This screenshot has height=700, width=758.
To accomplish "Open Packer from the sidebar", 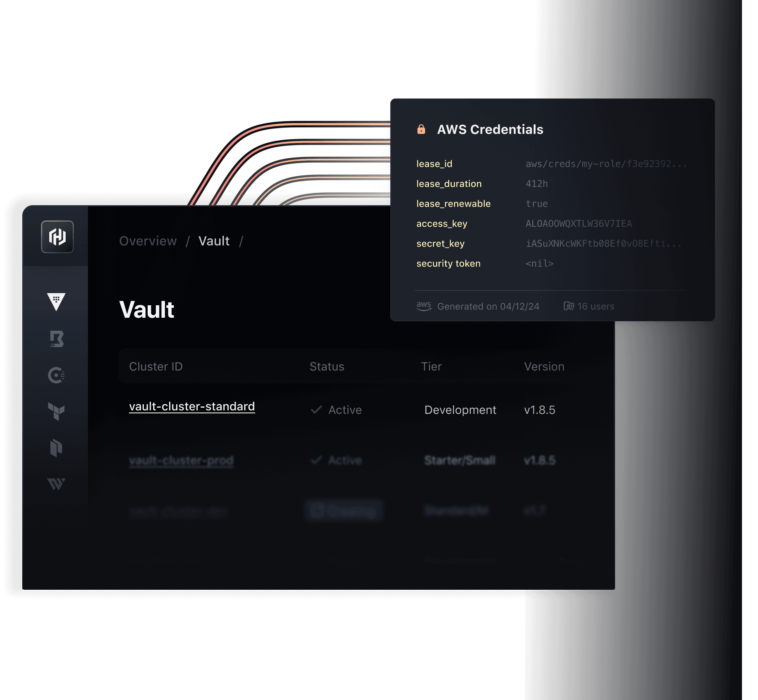I will pyautogui.click(x=57, y=449).
